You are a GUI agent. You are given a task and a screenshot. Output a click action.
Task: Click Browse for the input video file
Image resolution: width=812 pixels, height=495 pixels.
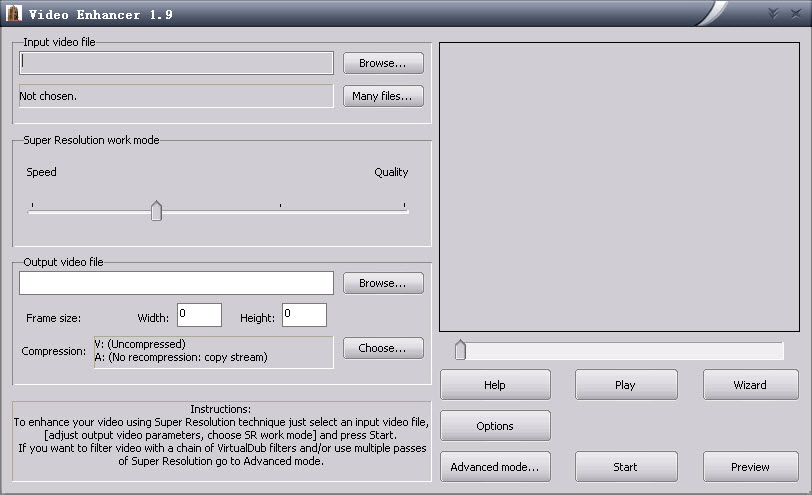pos(383,63)
